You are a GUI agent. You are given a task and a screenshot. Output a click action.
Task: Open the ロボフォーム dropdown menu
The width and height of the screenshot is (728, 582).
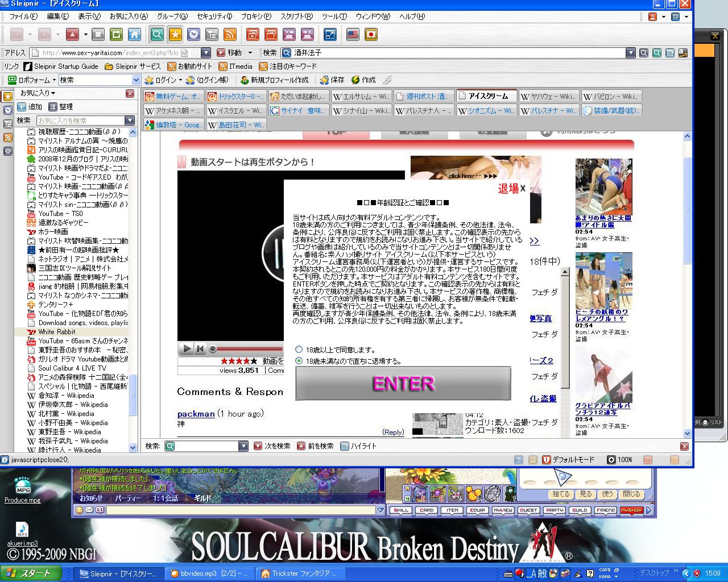(x=32, y=80)
